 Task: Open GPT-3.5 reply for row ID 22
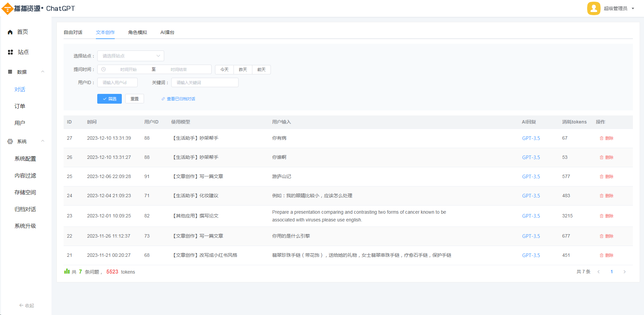(x=531, y=236)
